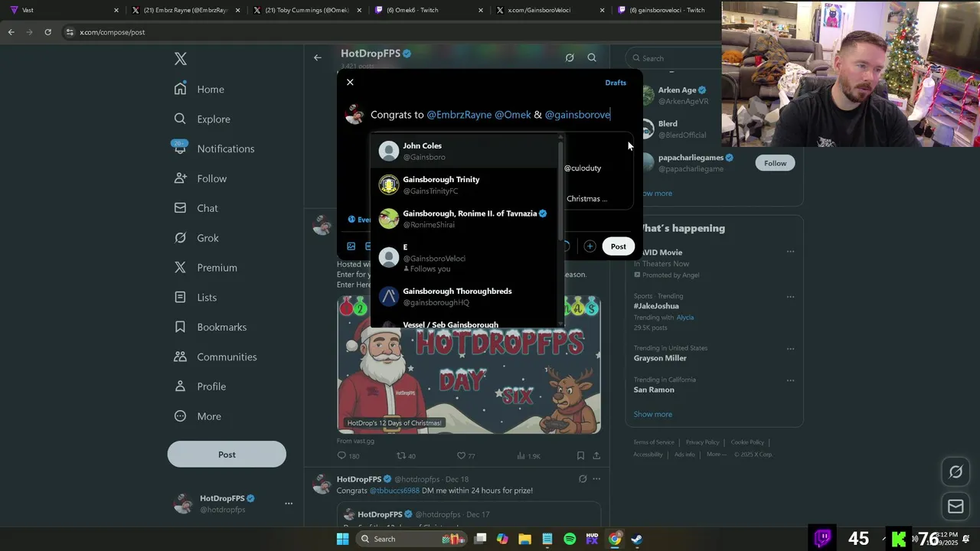Open Lists in sidebar
Screen dimensions: 980x551
point(196,297)
